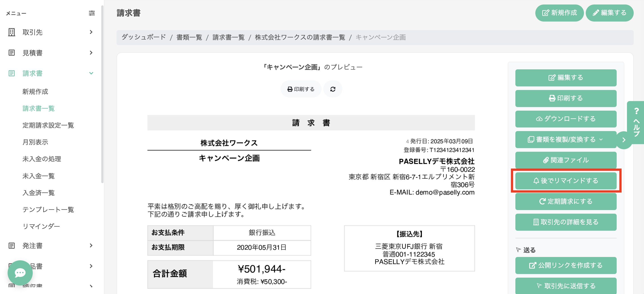Click the 公開リンクを作成する button
Viewport: 644px width, 294px height.
click(x=566, y=265)
